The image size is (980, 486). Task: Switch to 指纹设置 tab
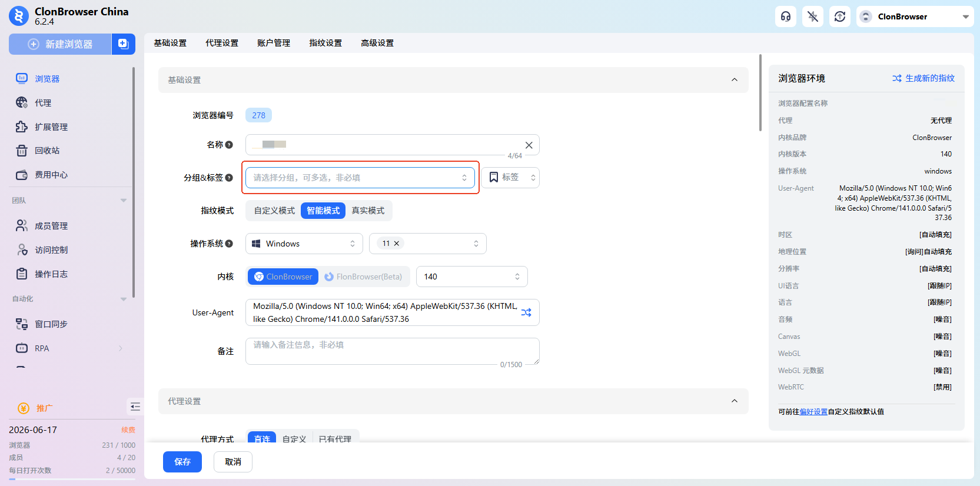(x=325, y=43)
